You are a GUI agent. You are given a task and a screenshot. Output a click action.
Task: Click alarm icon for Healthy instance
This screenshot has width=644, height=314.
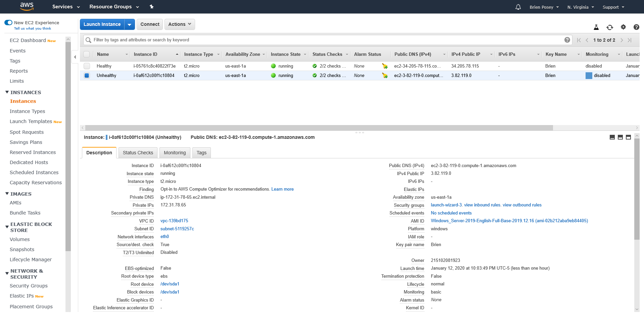tap(385, 66)
